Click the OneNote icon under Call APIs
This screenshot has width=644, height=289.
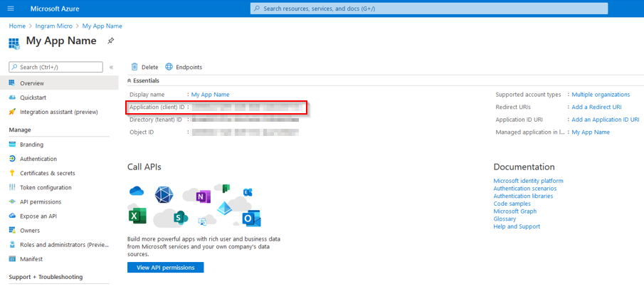click(x=202, y=196)
